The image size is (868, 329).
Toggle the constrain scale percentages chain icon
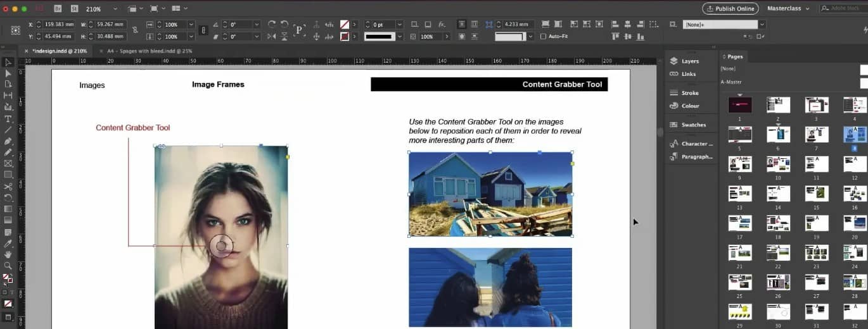203,30
